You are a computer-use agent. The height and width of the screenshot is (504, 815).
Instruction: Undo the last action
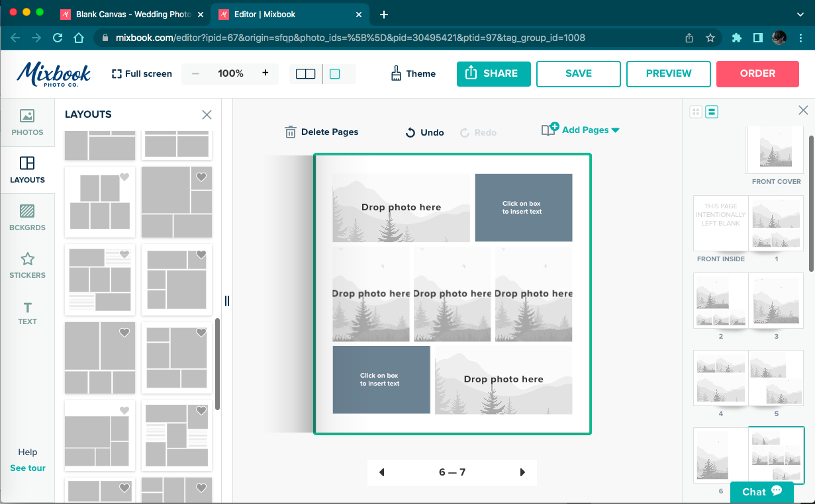pyautogui.click(x=424, y=132)
